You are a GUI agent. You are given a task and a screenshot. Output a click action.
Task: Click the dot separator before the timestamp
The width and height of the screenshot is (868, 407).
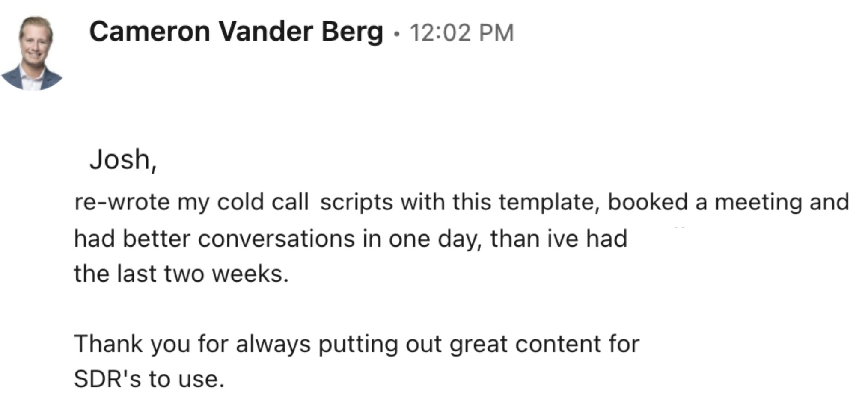pos(397,34)
